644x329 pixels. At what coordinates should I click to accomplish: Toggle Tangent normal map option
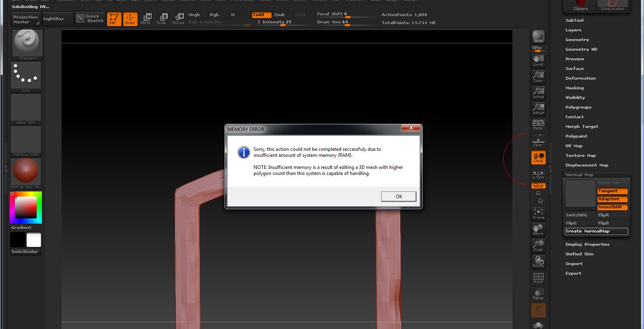coord(612,191)
